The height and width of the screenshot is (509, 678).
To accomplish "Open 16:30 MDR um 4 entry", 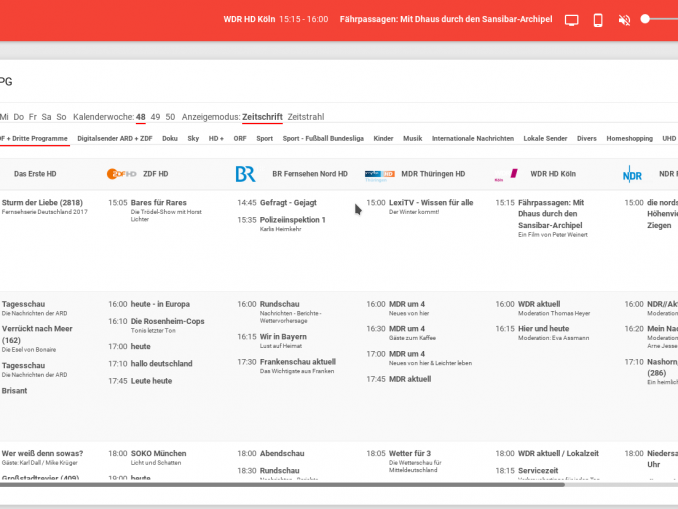I will (407, 329).
